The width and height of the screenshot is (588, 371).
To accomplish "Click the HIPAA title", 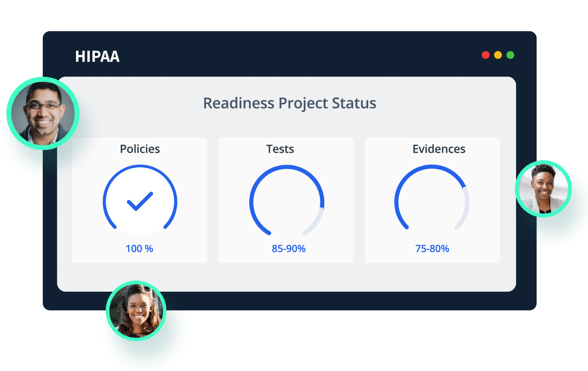I will click(x=97, y=56).
